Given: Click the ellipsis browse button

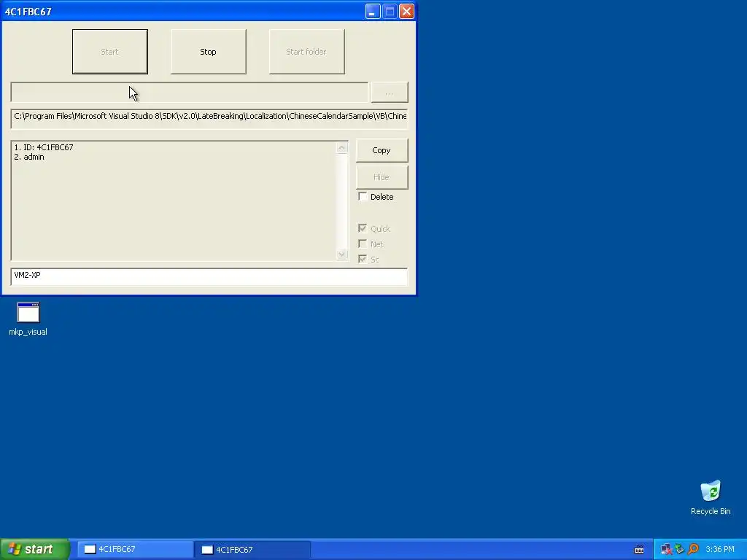Looking at the screenshot, I should pyautogui.click(x=390, y=93).
